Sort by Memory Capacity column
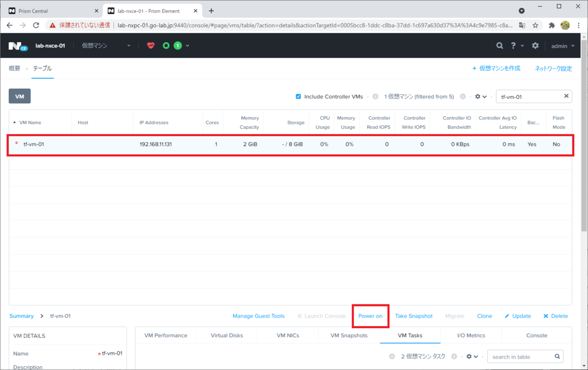This screenshot has height=370, width=588. pyautogui.click(x=249, y=122)
